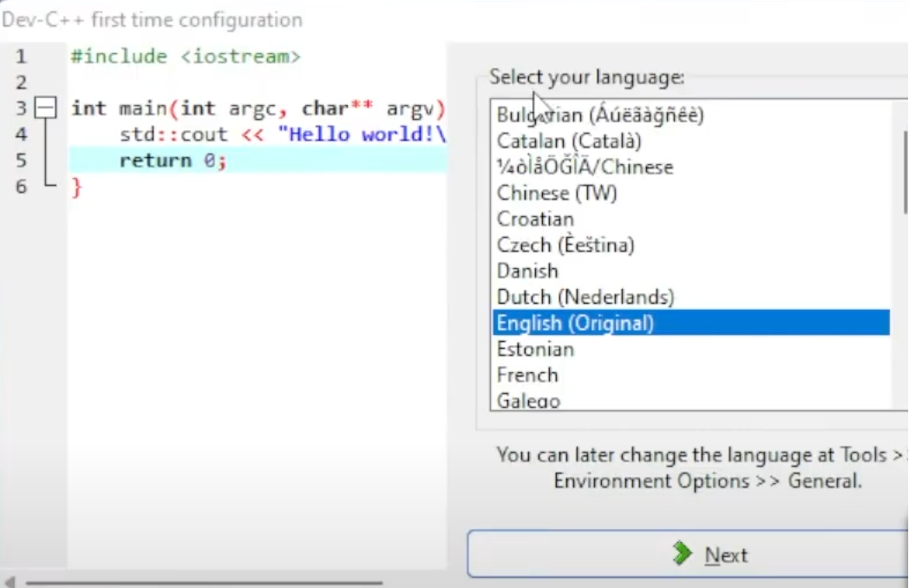
Task: Click the #include <iostream> code line
Action: click(x=186, y=57)
